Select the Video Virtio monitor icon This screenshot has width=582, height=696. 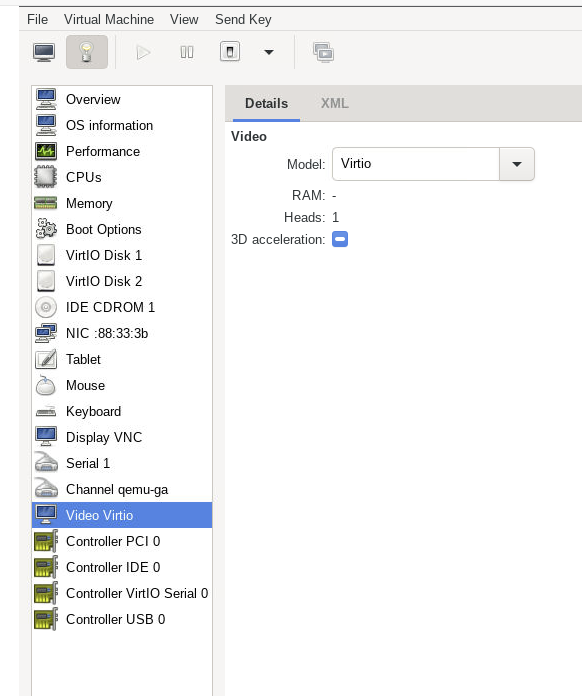(46, 515)
